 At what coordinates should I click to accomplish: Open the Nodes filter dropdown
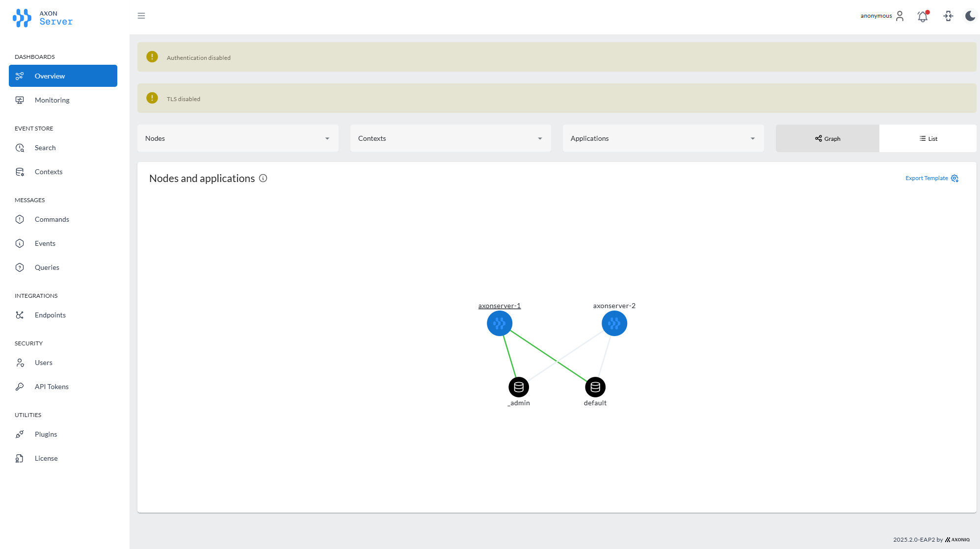click(238, 138)
